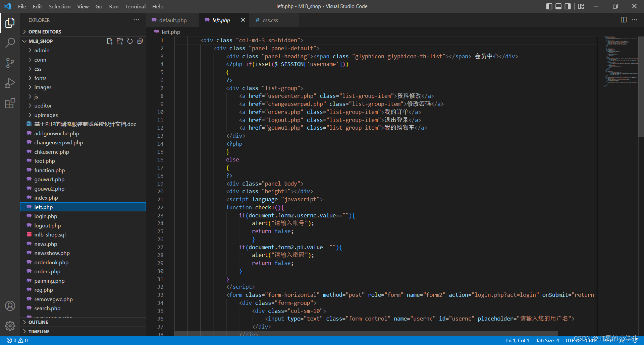Click the editor vertical scrollbar thumb
The image size is (644, 345).
pos(641,87)
